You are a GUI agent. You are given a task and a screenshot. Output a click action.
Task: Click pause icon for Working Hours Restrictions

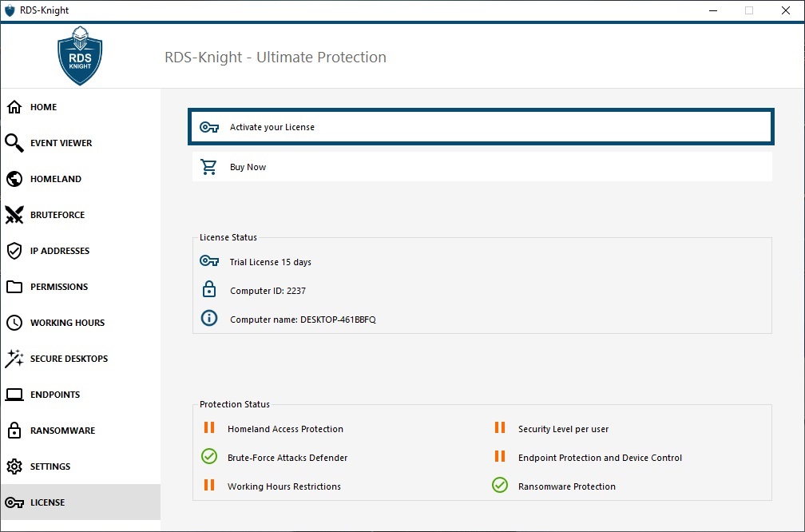(x=209, y=485)
